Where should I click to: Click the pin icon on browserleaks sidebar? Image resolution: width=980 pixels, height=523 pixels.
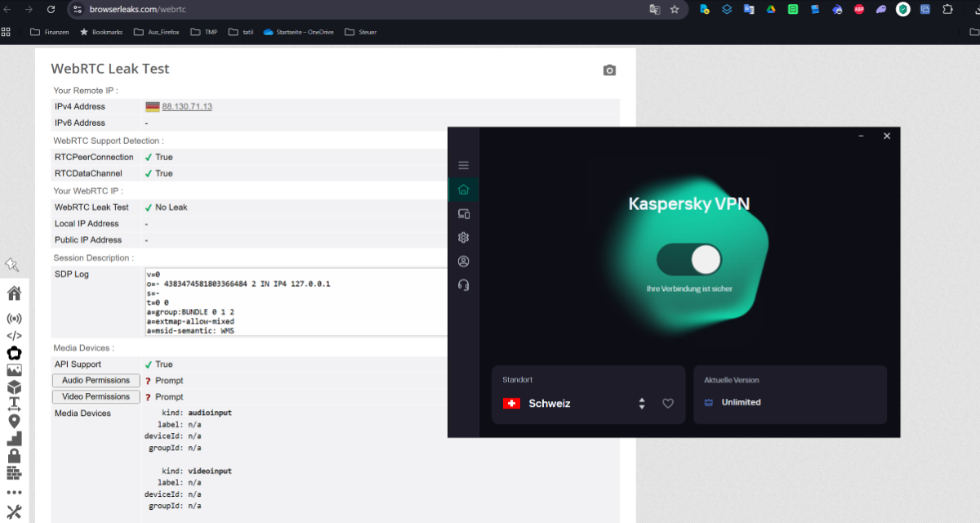(x=11, y=264)
